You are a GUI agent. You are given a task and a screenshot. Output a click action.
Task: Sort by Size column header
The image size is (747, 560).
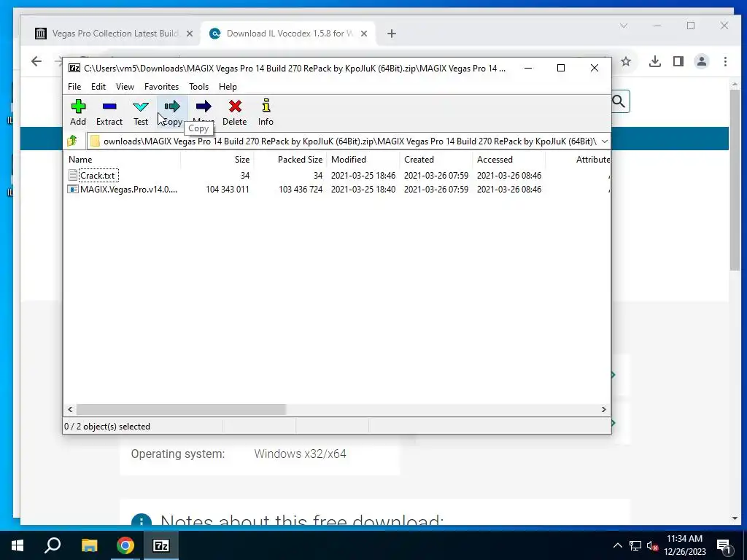pos(217,160)
